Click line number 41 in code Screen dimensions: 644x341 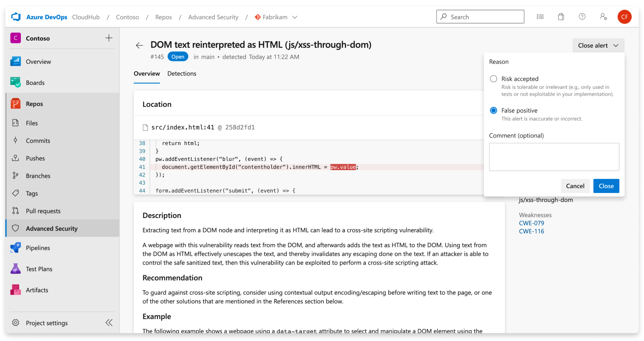(142, 167)
